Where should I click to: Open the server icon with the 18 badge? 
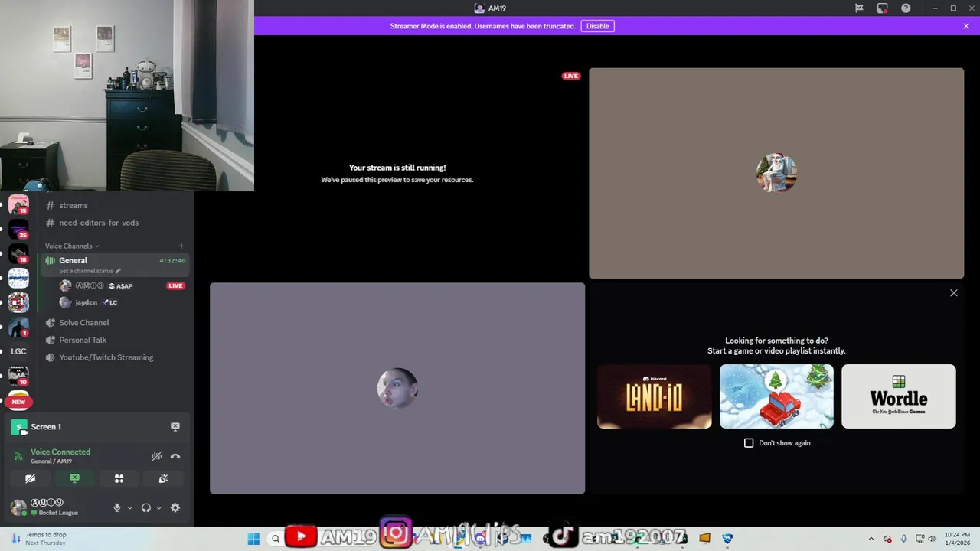(18, 253)
